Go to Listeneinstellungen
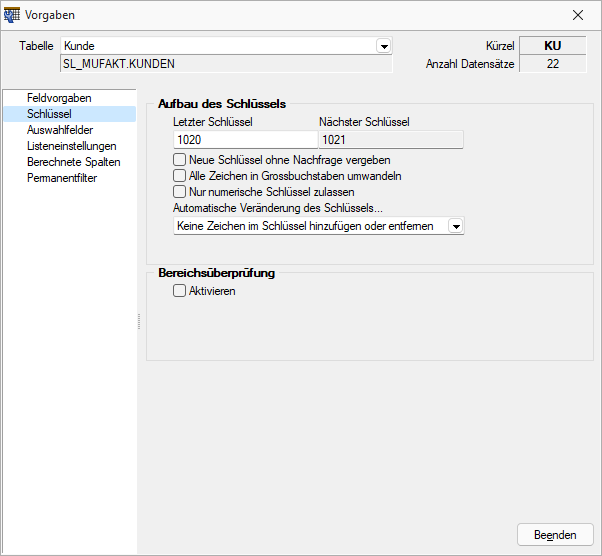Image resolution: width=602 pixels, height=556 pixels. [69, 146]
